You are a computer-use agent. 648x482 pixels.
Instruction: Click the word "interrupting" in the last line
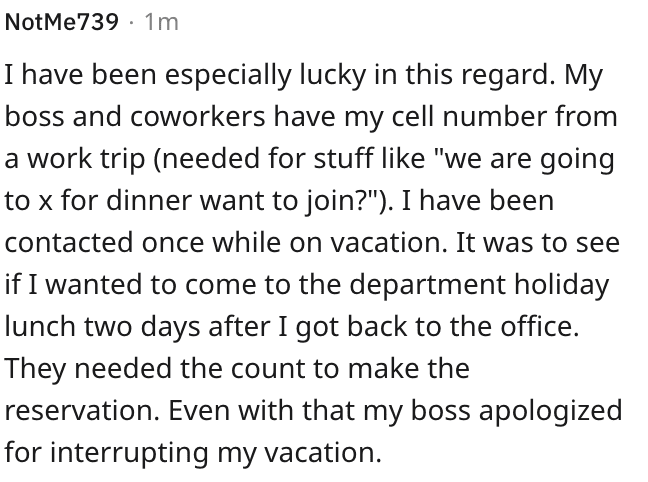129,453
